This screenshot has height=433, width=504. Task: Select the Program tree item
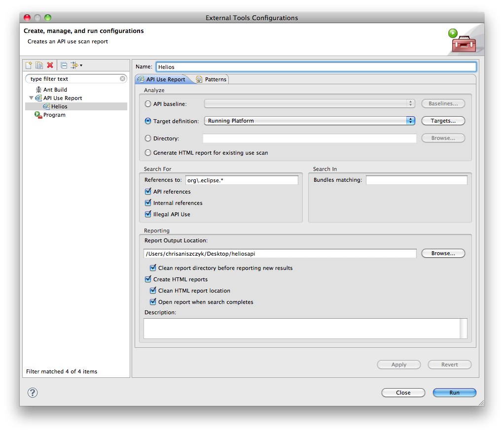[54, 115]
